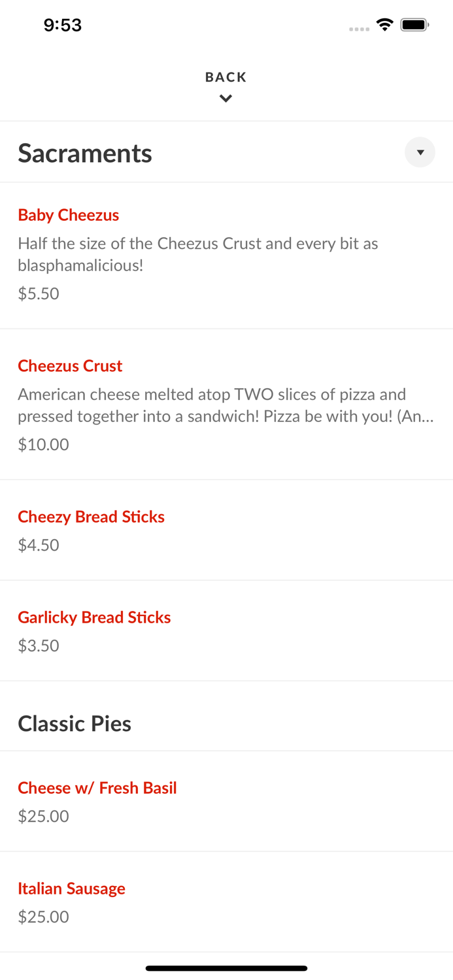453x980 pixels.
Task: Open the BACK navigation control
Action: pos(226,77)
